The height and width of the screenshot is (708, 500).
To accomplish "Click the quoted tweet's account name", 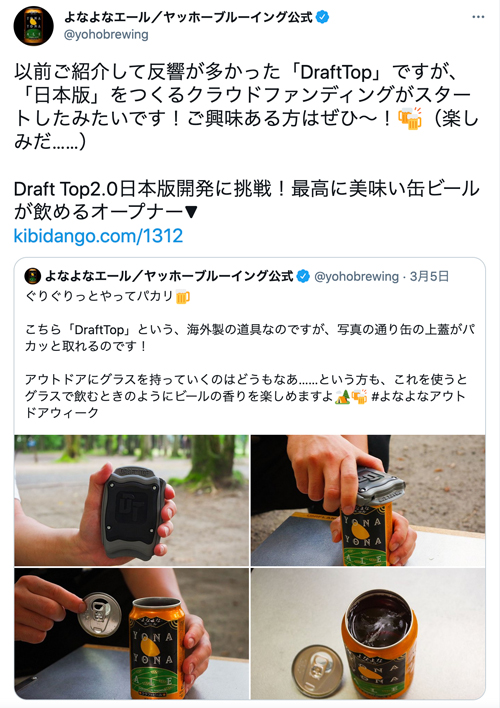I will tap(169, 276).
